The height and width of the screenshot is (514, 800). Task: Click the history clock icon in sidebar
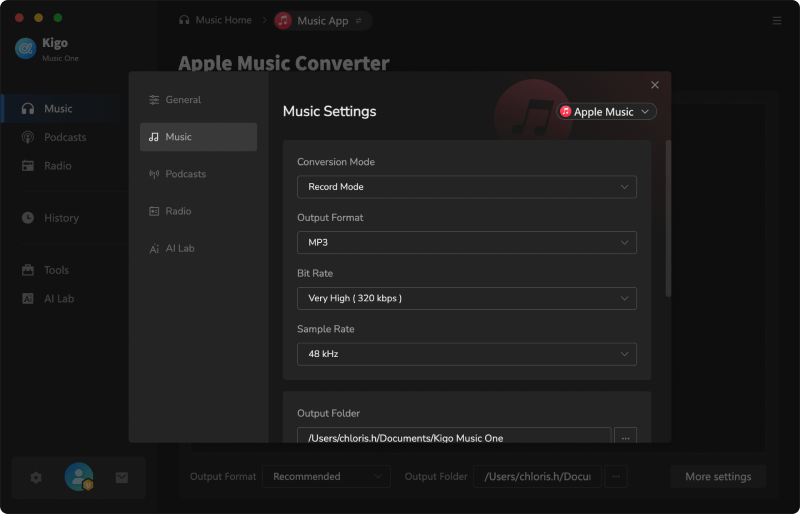[x=28, y=218]
